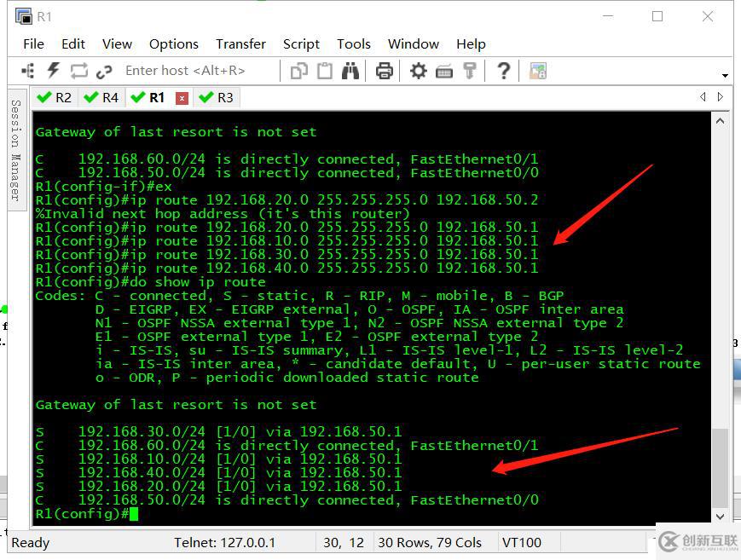
Task: Click the Quick Connect lightning icon
Action: [x=54, y=71]
